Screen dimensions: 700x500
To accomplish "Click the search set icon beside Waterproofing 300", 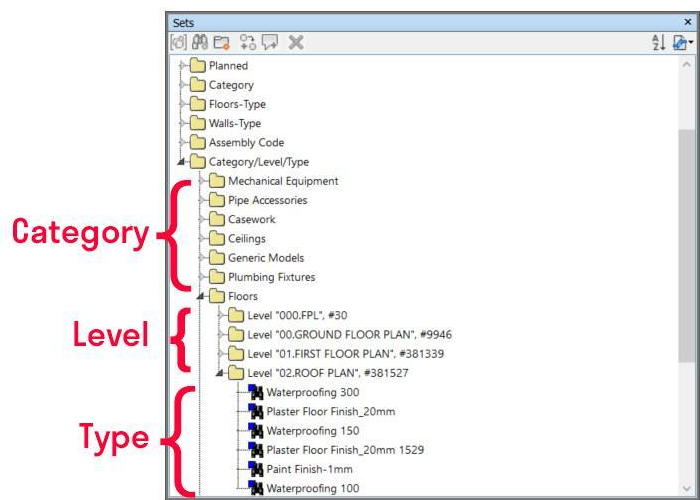I will pos(256,392).
